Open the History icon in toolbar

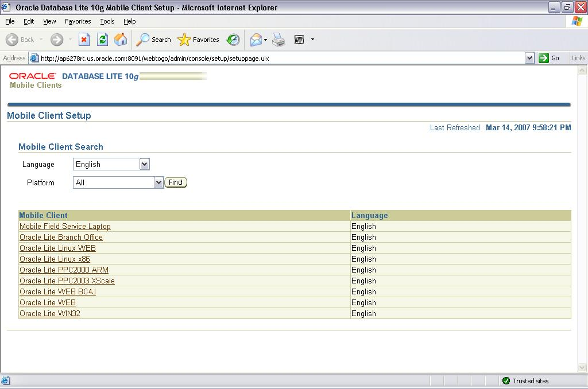pyautogui.click(x=233, y=40)
